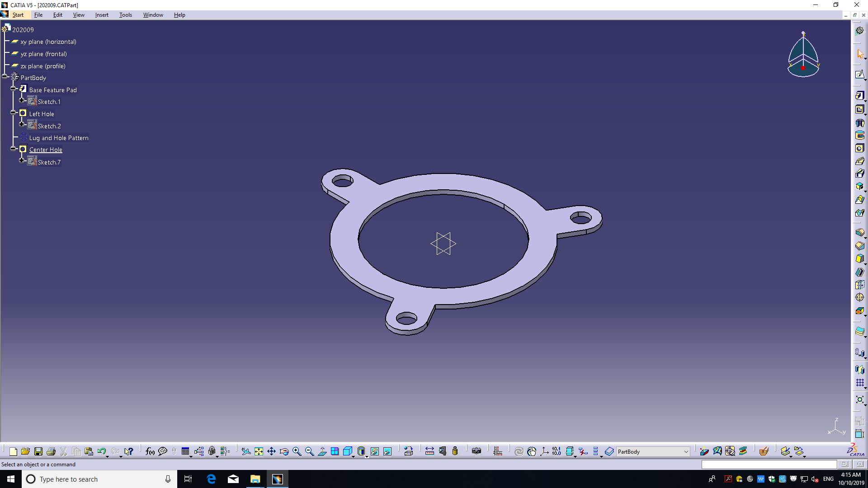Click the Undo arrow icon
The height and width of the screenshot is (488, 868).
tap(101, 451)
